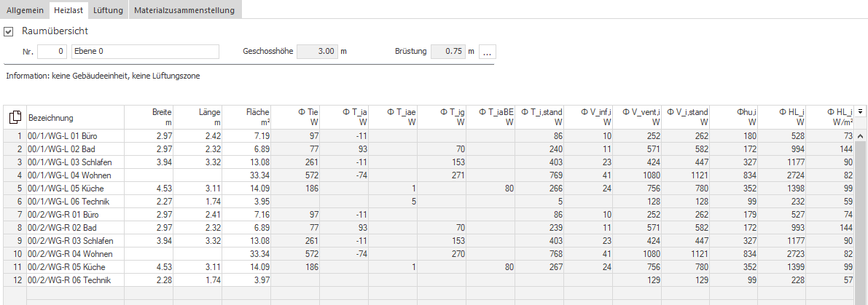
Task: Click the Ebene 0 name field
Action: point(146,52)
